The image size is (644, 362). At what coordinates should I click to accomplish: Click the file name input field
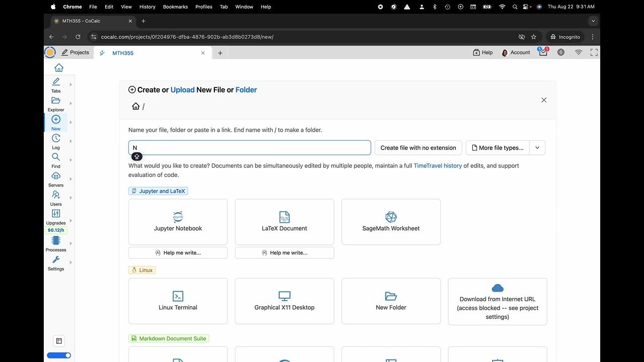[x=250, y=148]
